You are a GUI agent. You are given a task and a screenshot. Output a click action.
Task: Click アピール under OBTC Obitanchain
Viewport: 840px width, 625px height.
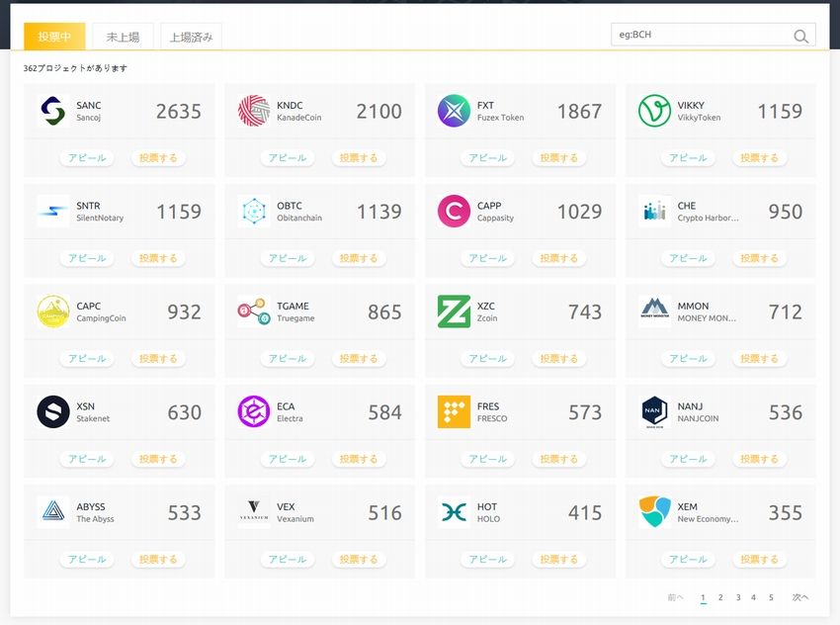(288, 258)
